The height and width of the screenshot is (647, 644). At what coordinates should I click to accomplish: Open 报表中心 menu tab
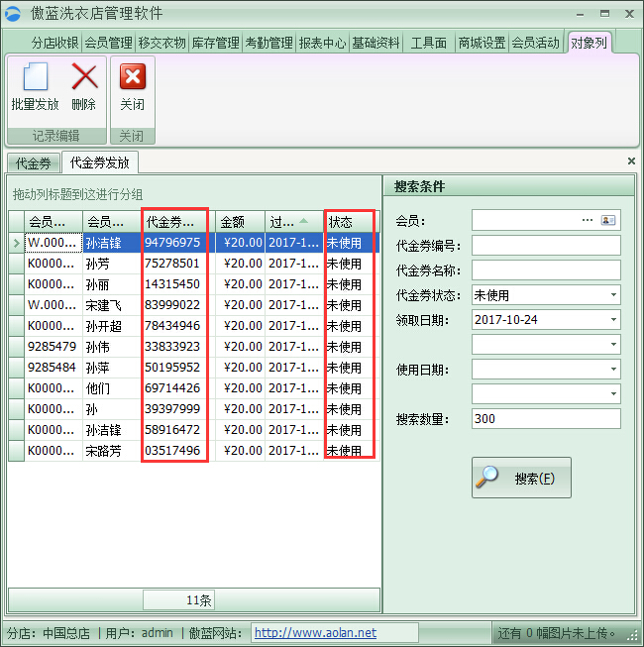point(322,43)
